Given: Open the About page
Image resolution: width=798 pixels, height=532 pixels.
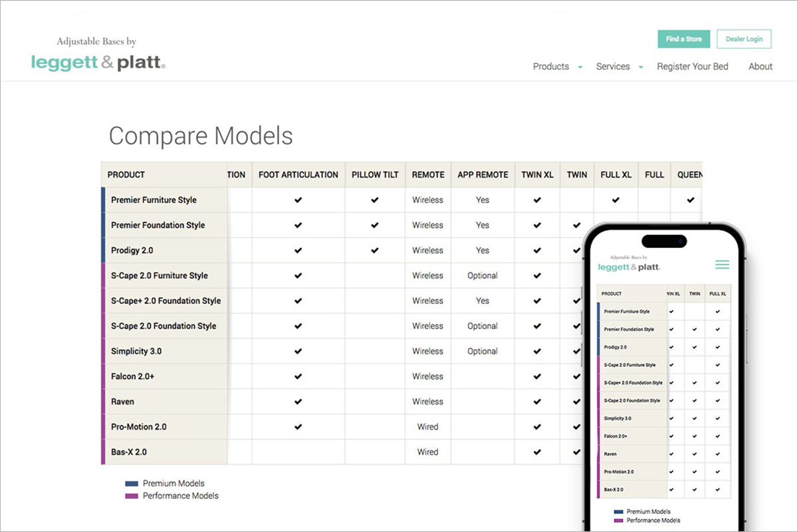Looking at the screenshot, I should 760,66.
